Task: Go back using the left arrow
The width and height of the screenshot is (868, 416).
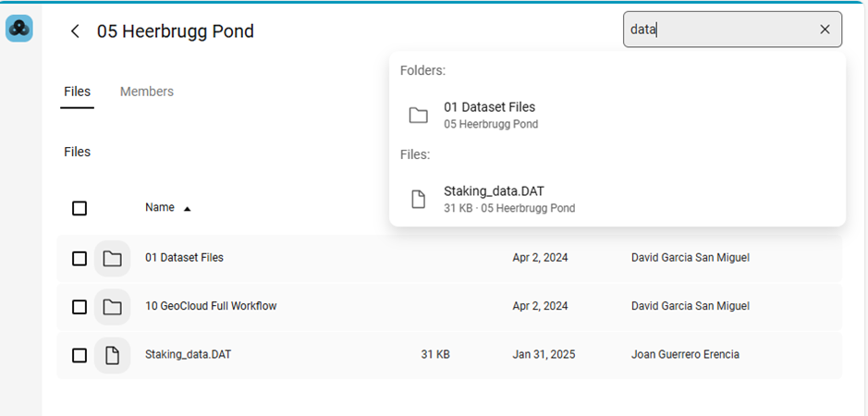Action: coord(75,31)
